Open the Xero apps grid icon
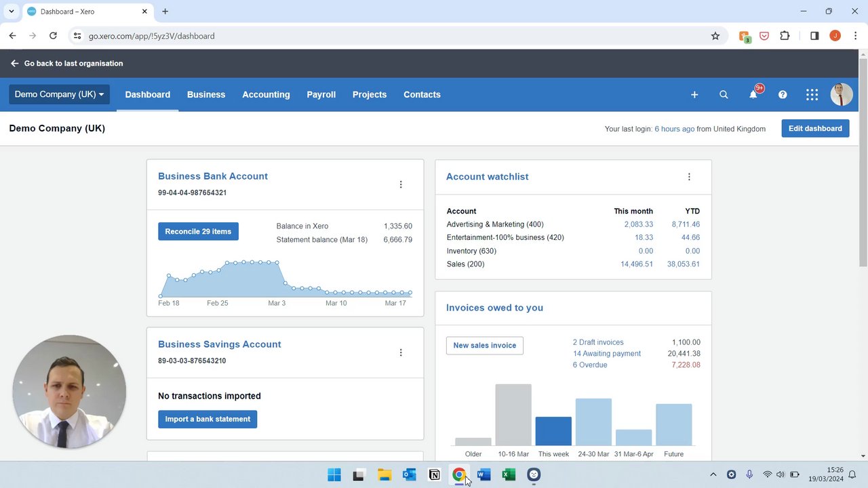The image size is (868, 488). [x=812, y=95]
